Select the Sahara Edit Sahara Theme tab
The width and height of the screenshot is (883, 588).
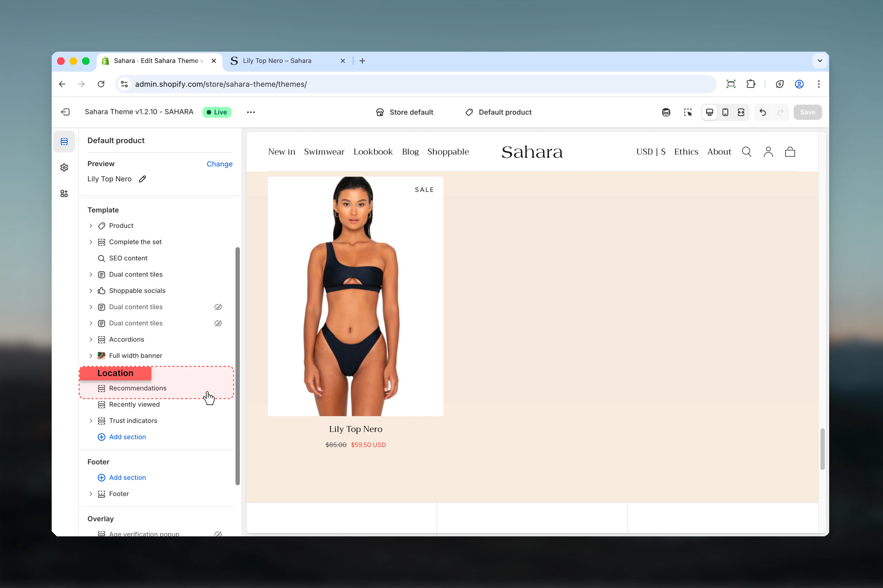pos(159,61)
